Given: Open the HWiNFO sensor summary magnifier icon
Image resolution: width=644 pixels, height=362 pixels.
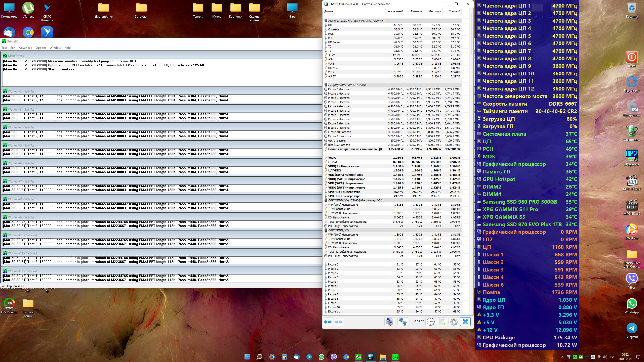Looking at the screenshot, I should coord(389,322).
